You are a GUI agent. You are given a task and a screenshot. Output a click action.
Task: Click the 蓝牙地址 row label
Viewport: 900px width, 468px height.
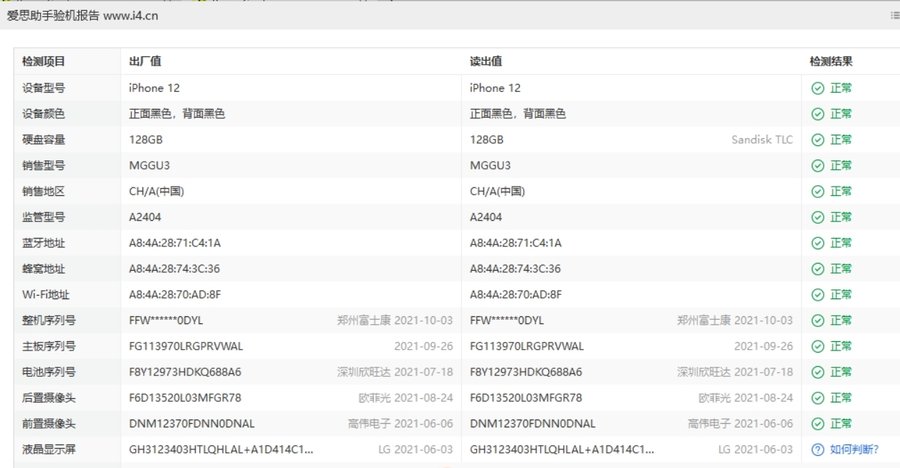click(44, 243)
